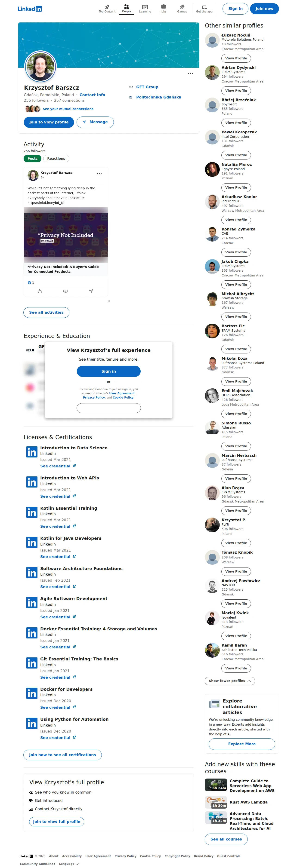Click external link icon for Git Essential Training credential

click(x=74, y=677)
